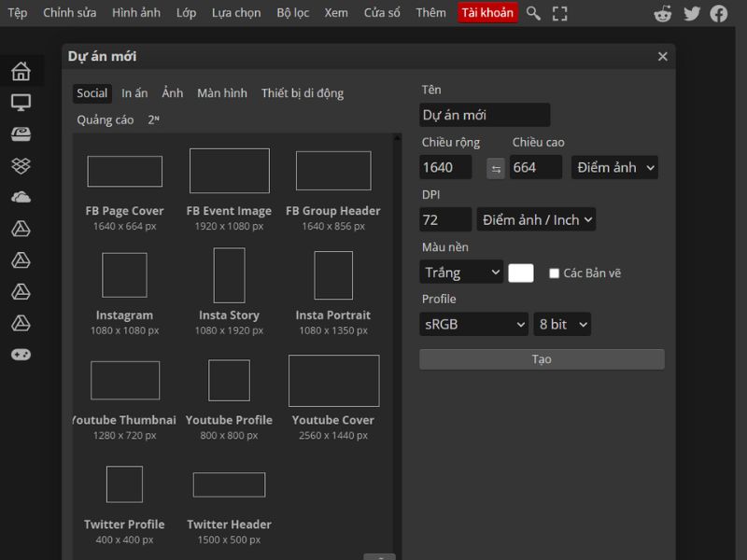This screenshot has height=560, width=747.
Task: Toggle fullscreen mode icon
Action: pyautogui.click(x=559, y=13)
